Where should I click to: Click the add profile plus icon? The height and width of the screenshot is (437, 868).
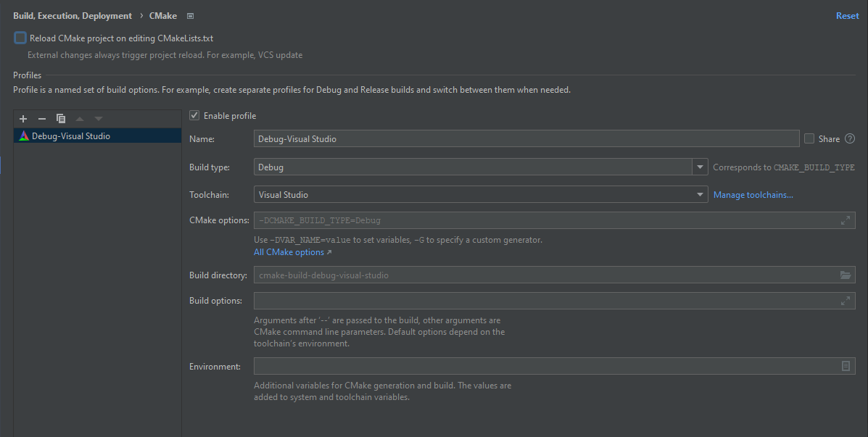[23, 119]
